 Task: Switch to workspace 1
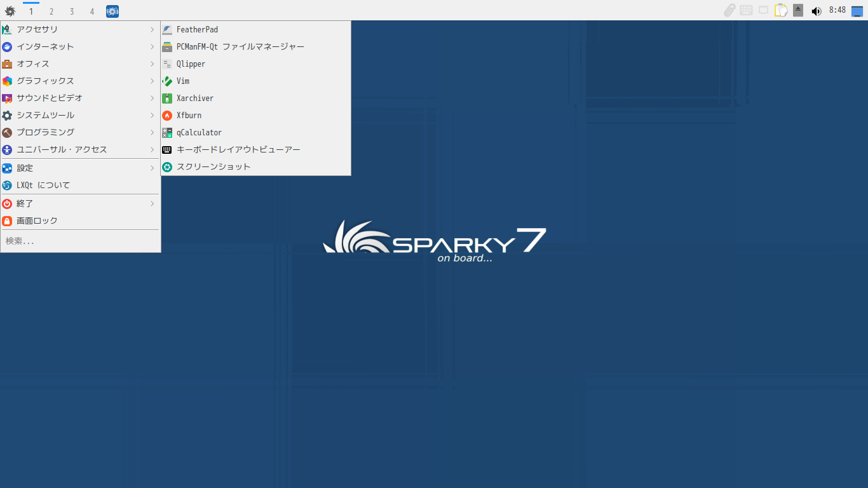click(31, 11)
